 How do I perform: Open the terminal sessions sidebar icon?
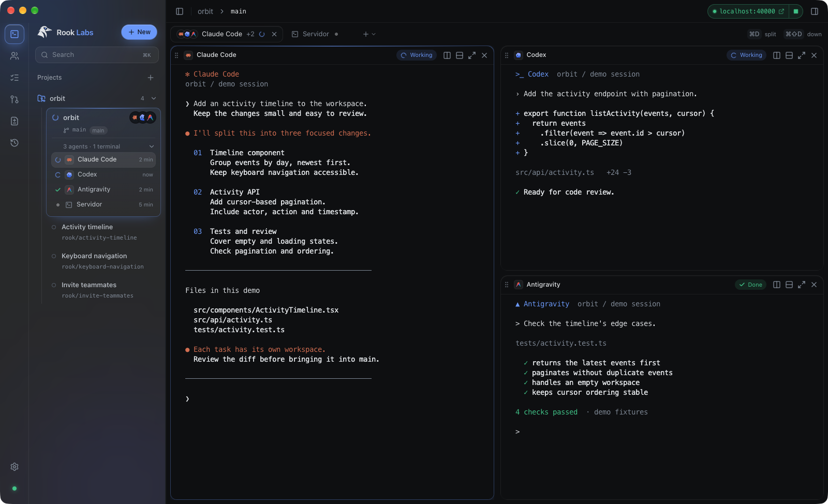coord(14,34)
